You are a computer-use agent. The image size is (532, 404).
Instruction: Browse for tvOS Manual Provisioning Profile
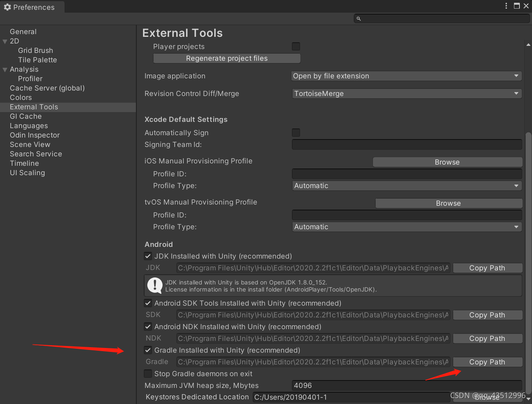point(449,203)
